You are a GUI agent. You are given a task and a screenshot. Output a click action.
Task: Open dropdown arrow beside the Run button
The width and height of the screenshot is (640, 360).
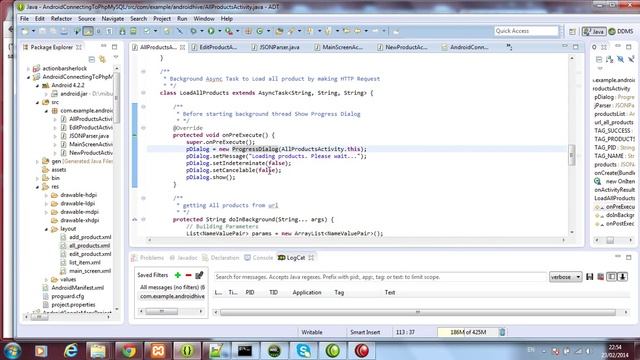(220, 31)
